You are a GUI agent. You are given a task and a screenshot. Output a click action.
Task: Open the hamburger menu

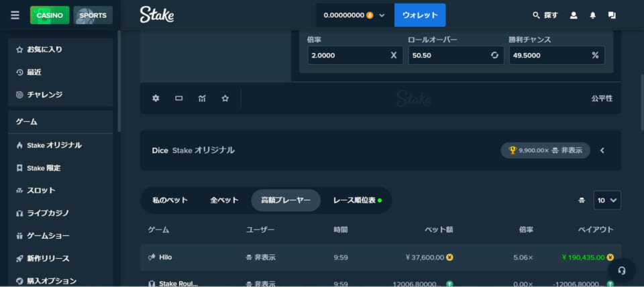(15, 15)
